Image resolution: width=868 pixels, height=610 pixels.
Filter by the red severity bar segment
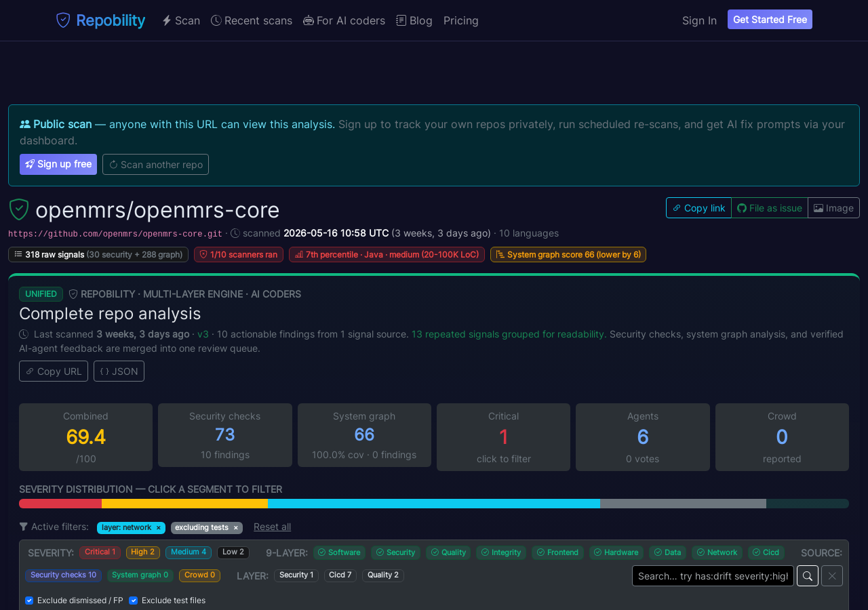(x=60, y=504)
